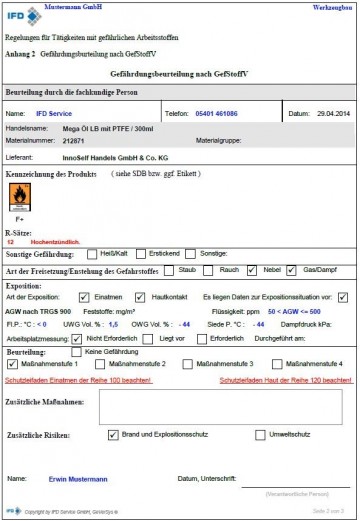
Task: Click telephone number 05401 461086
Action: pyautogui.click(x=216, y=114)
